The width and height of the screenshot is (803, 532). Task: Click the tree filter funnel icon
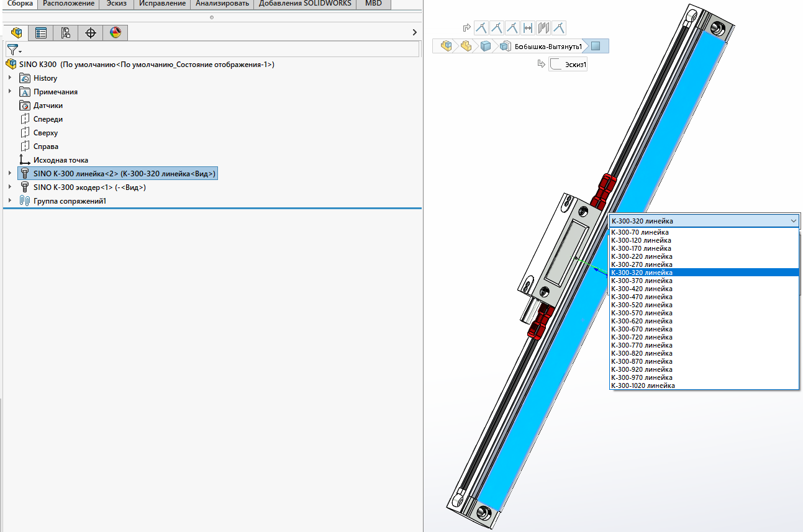(13, 50)
